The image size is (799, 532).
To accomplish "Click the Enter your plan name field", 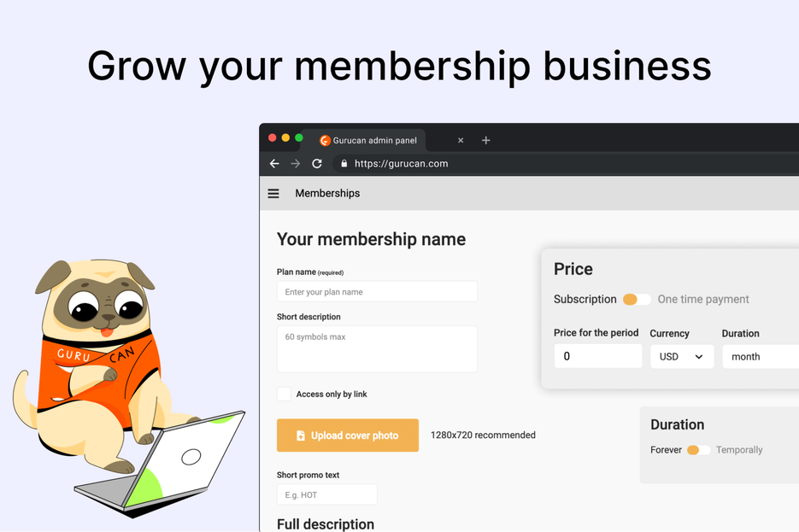I will pyautogui.click(x=377, y=291).
